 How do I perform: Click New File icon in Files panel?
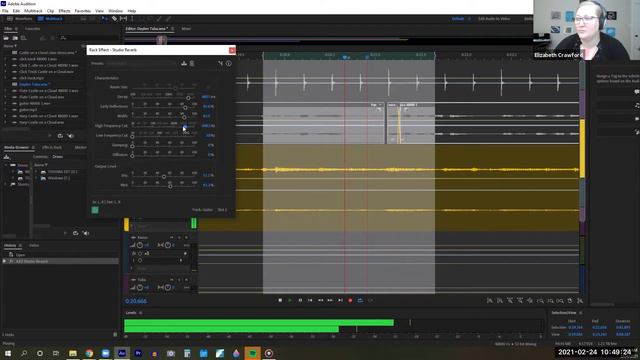pyautogui.click(x=24, y=38)
